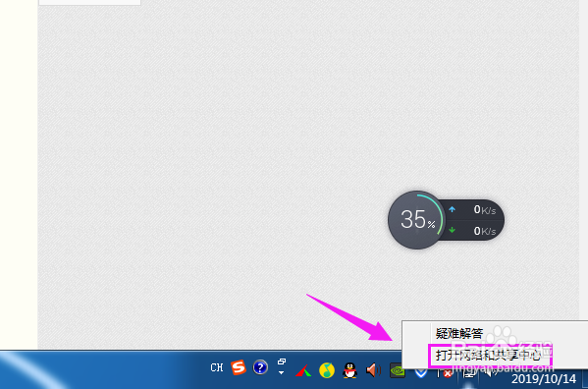The height and width of the screenshot is (389, 588).
Task: Click the tray icon with red X
Action: [x=445, y=373]
